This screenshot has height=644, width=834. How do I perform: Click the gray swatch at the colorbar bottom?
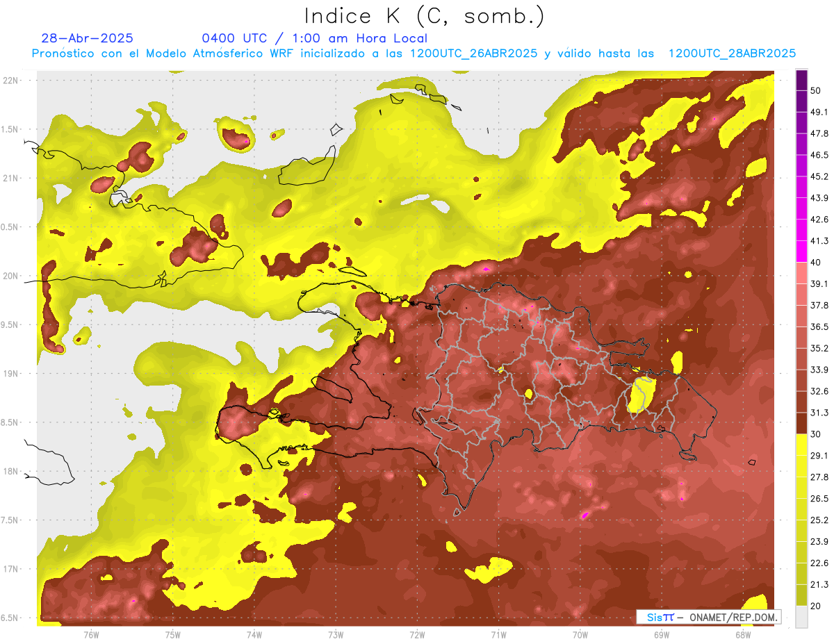(x=801, y=616)
